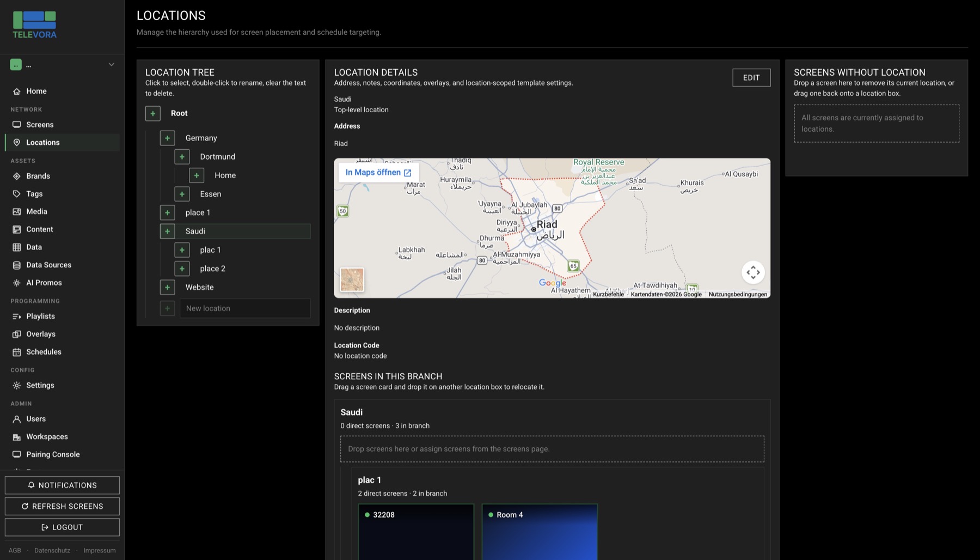This screenshot has height=560, width=980.
Task: Open the Impressum footer link
Action: click(x=99, y=550)
